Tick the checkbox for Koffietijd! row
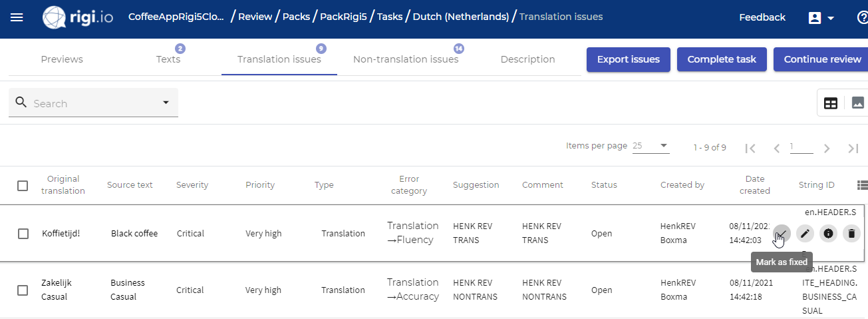 point(23,234)
